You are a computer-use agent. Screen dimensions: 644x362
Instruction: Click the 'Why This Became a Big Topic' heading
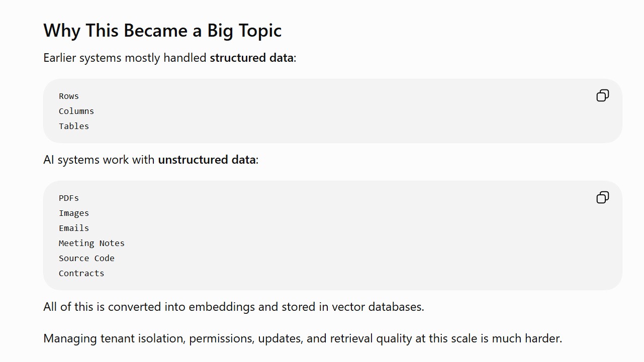pos(162,30)
